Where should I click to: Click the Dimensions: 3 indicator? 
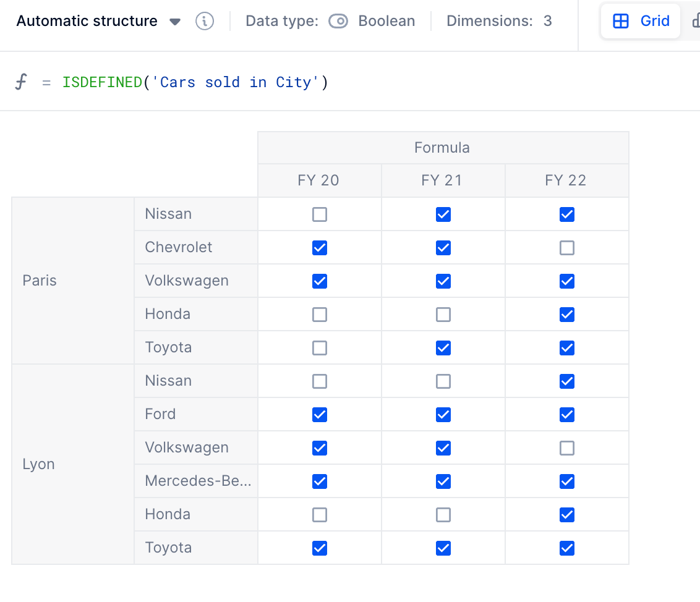pos(499,21)
